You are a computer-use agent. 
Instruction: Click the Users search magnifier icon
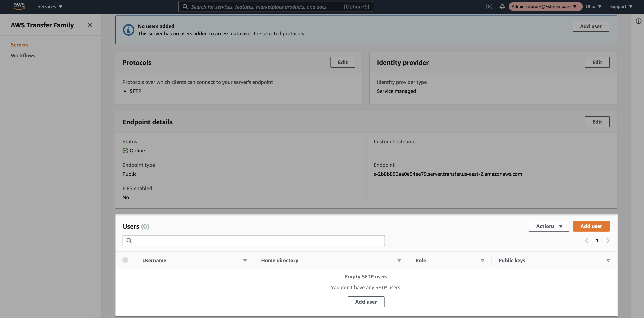pyautogui.click(x=129, y=241)
